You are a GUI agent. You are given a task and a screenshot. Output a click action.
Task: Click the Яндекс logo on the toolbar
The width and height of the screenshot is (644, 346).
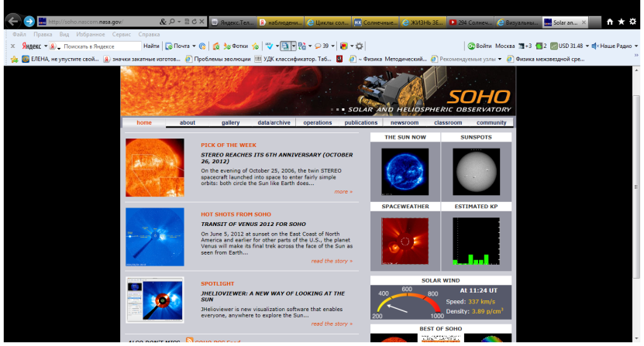coord(31,46)
